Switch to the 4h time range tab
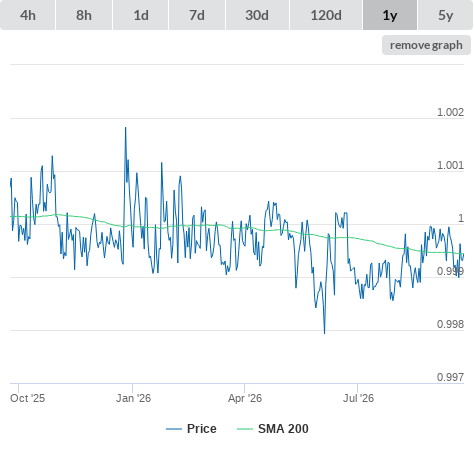 click(x=28, y=15)
